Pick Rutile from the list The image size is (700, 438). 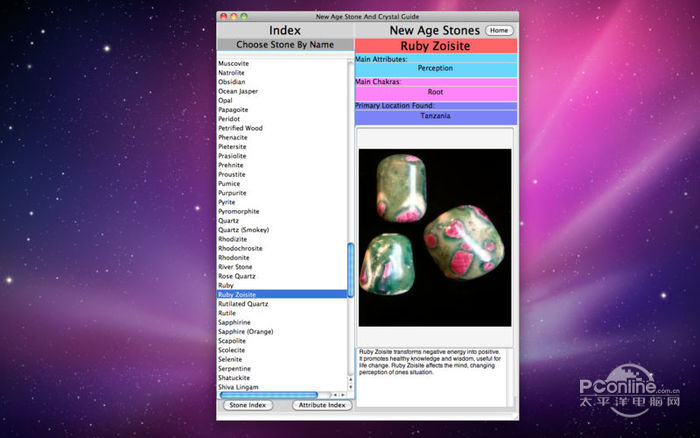click(227, 313)
